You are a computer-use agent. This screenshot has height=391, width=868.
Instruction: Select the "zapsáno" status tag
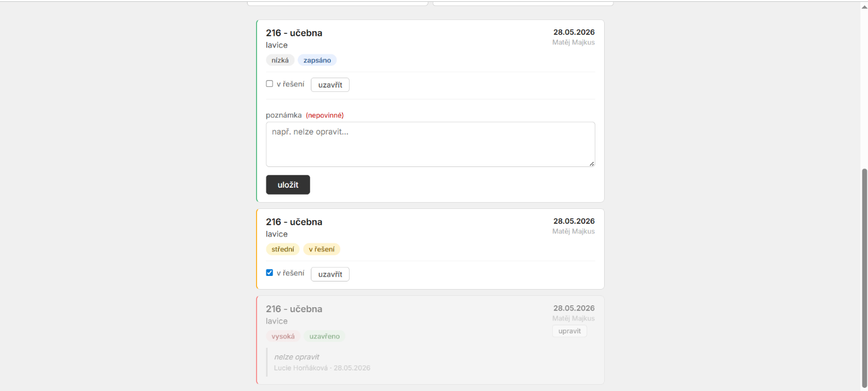(x=317, y=60)
